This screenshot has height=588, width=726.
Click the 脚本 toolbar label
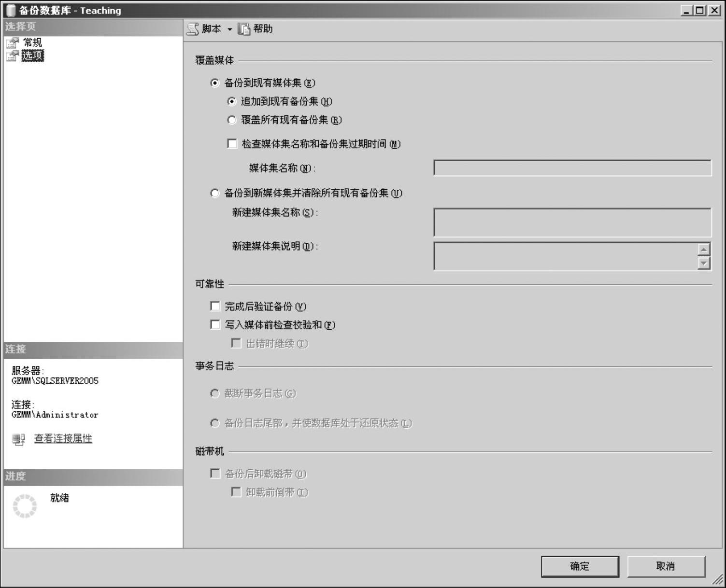211,29
